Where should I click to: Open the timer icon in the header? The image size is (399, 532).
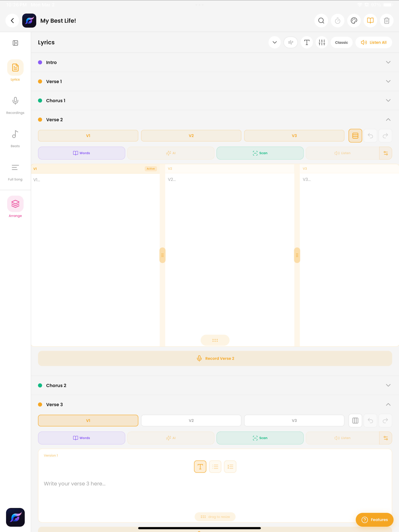(337, 21)
